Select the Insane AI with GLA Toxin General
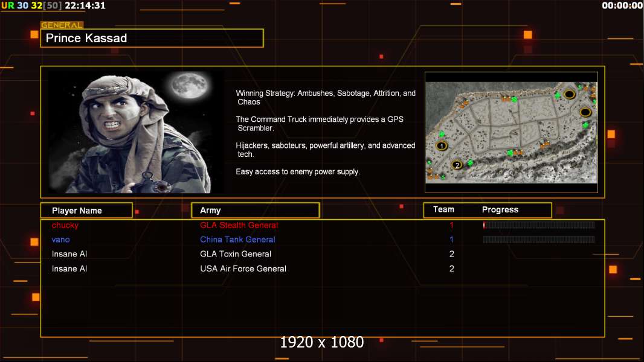The height and width of the screenshot is (362, 644). (x=69, y=254)
